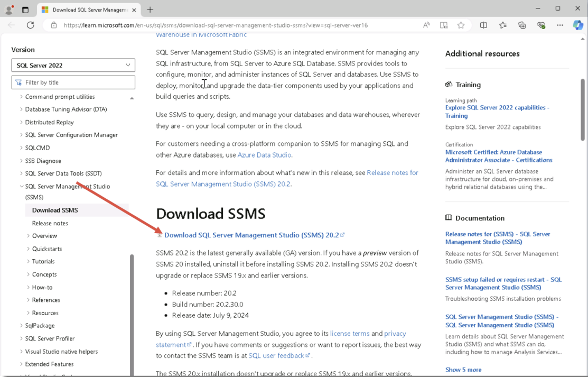Expand Resources section

(x=28, y=313)
